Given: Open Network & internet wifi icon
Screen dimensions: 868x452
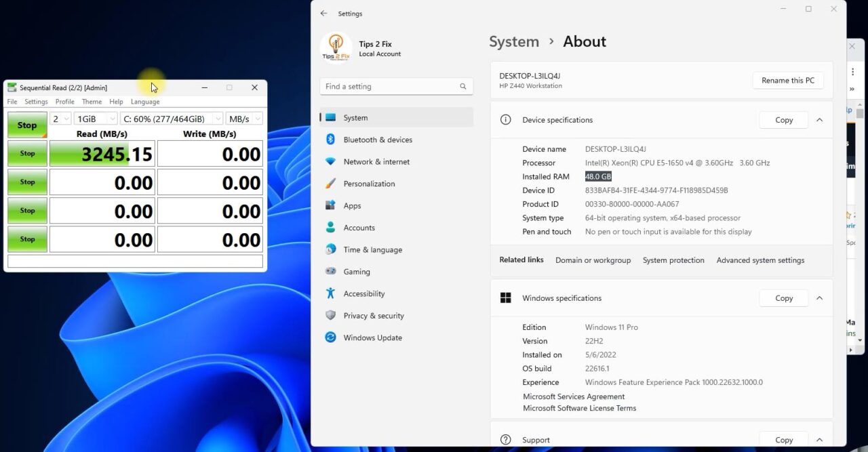Looking at the screenshot, I should point(330,161).
